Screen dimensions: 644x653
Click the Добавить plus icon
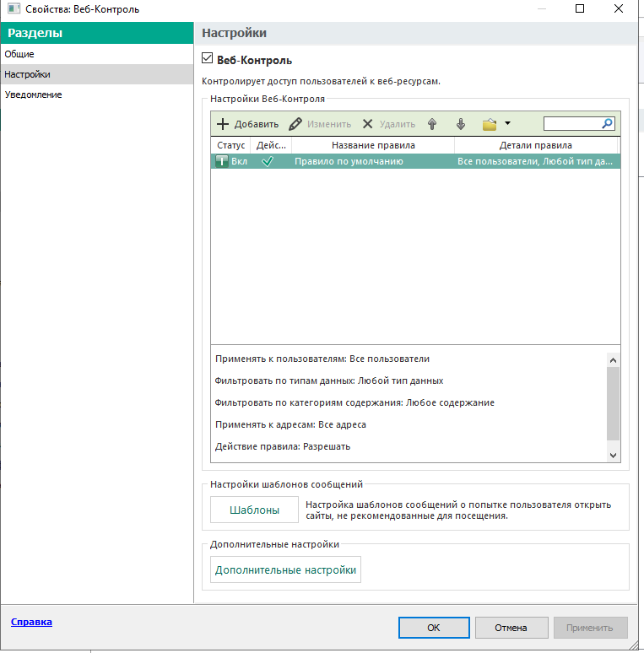[x=223, y=124]
